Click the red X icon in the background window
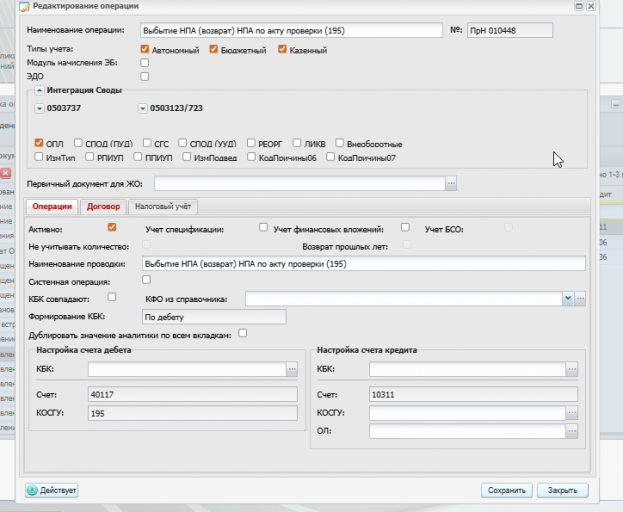The width and height of the screenshot is (623, 512). (6, 173)
